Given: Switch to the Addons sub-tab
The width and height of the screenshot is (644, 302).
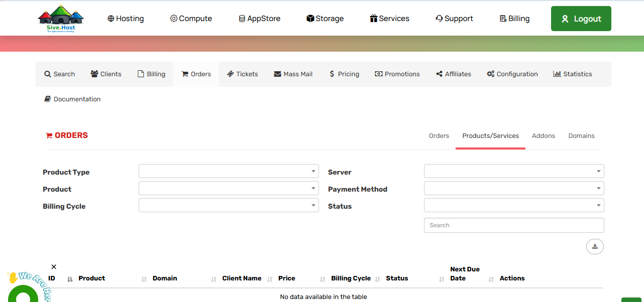Looking at the screenshot, I should click(544, 136).
